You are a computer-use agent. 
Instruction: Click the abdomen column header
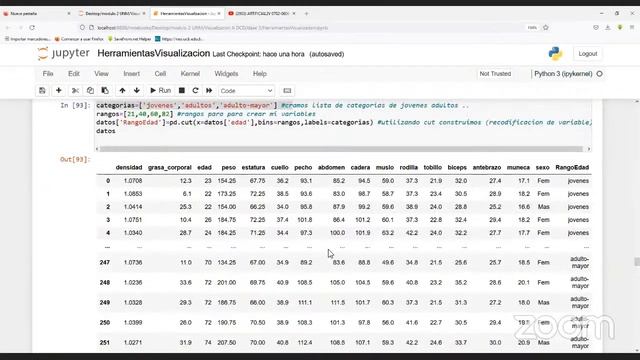coord(331,168)
